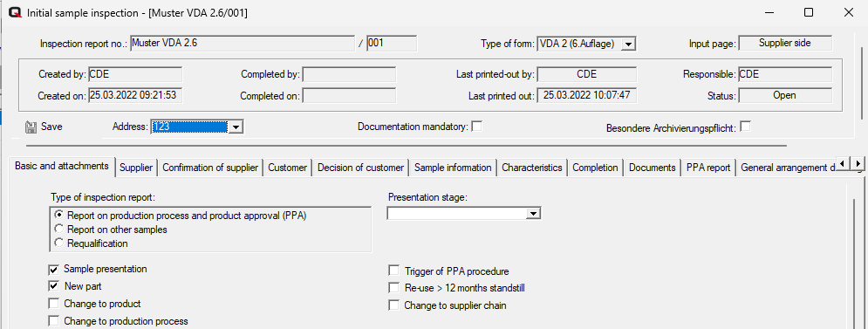Viewport: 868px width, 329px height.
Task: Click the Q application icon in title bar
Action: pos(15,13)
